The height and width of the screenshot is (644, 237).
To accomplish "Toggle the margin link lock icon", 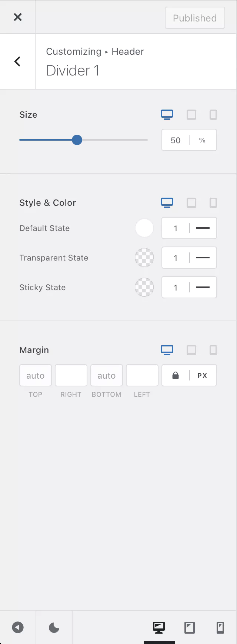I will click(176, 376).
